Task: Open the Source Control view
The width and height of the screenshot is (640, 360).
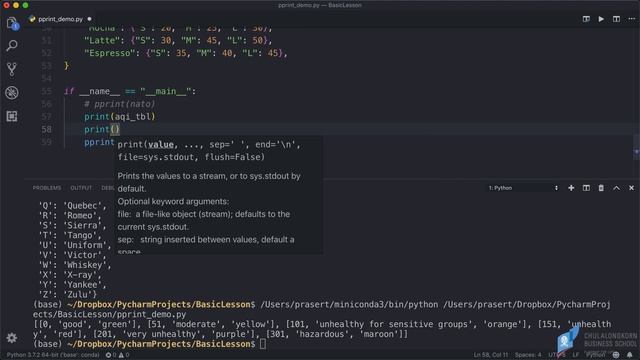Action: (x=12, y=69)
